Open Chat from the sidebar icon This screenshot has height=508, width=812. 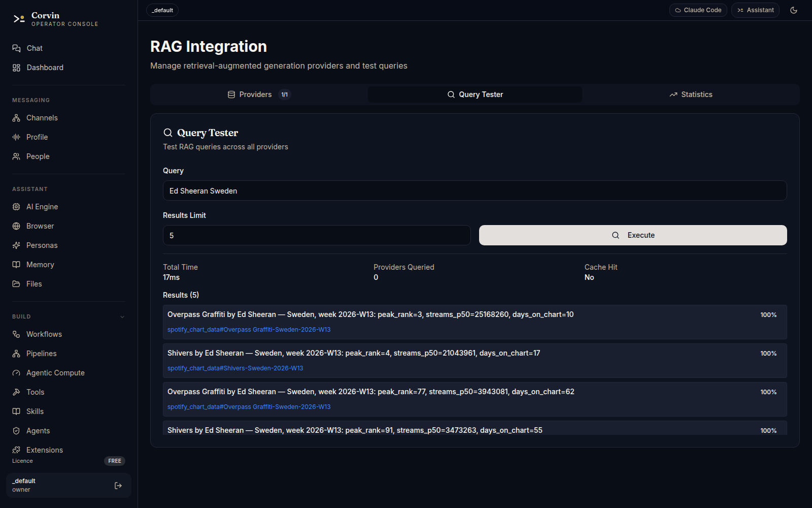tap(16, 48)
